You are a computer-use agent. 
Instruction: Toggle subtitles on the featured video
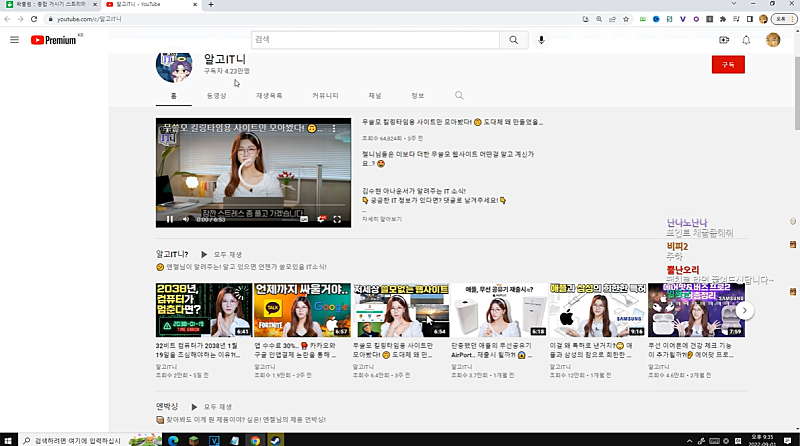click(303, 219)
